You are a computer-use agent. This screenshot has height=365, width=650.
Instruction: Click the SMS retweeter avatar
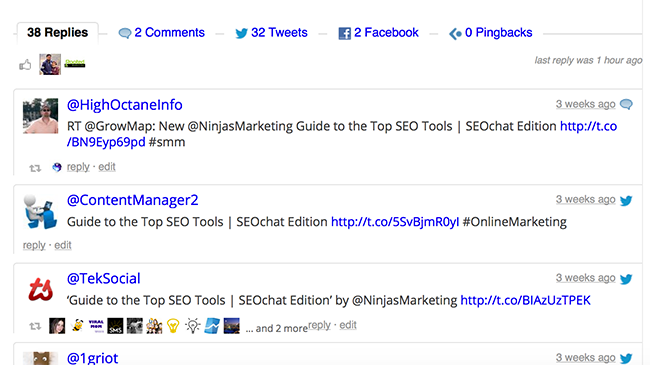click(115, 326)
